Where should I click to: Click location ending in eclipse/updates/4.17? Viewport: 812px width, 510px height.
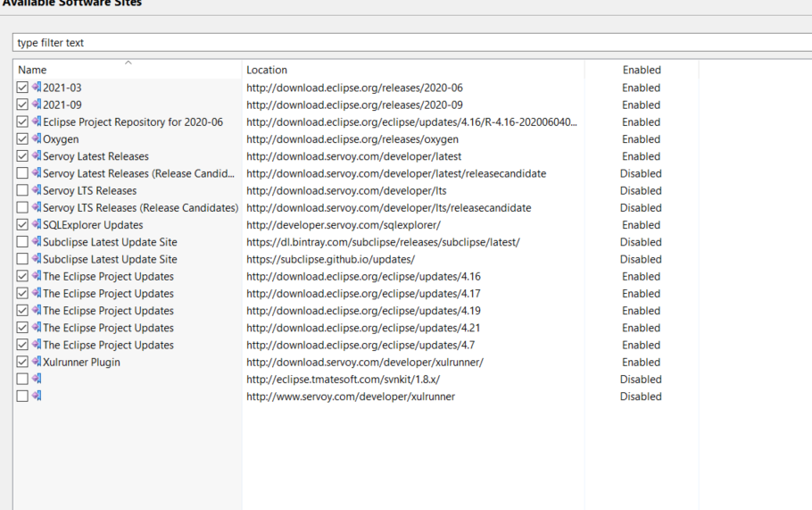point(363,293)
